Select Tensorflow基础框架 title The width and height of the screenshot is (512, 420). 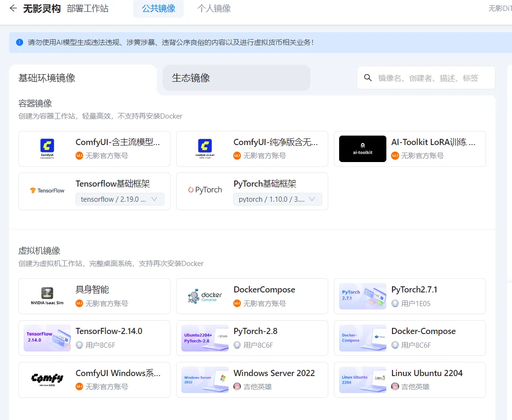[113, 184]
